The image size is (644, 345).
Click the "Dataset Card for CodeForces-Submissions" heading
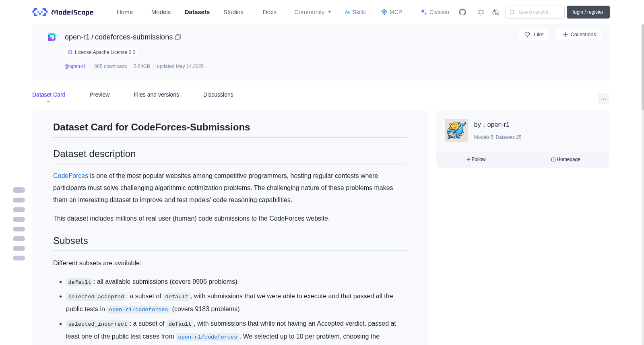[151, 127]
